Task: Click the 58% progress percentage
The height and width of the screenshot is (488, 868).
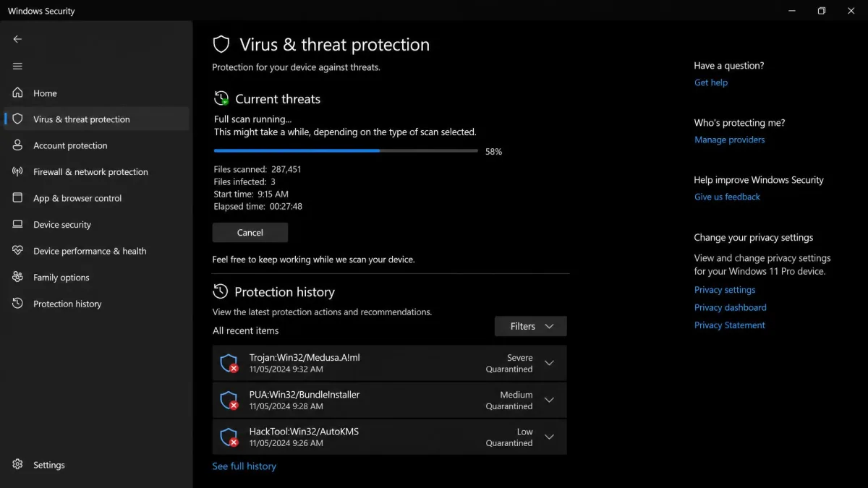Action: [x=493, y=152]
